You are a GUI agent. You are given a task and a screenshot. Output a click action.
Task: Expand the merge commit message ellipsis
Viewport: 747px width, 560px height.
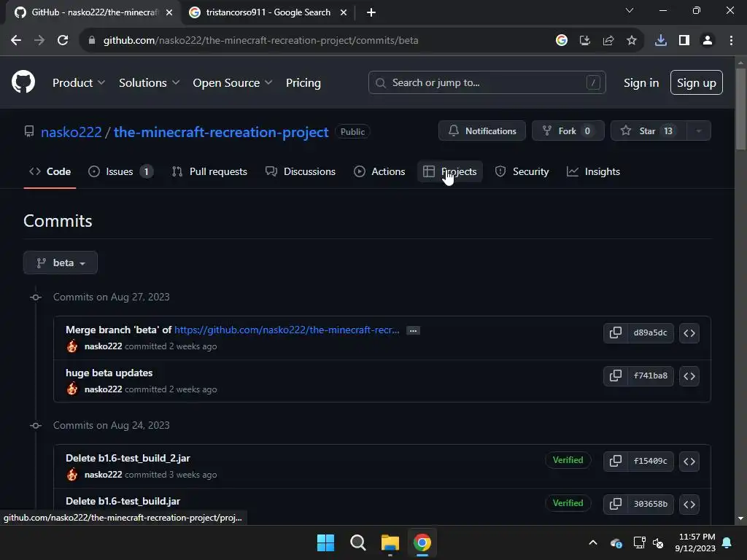point(413,330)
